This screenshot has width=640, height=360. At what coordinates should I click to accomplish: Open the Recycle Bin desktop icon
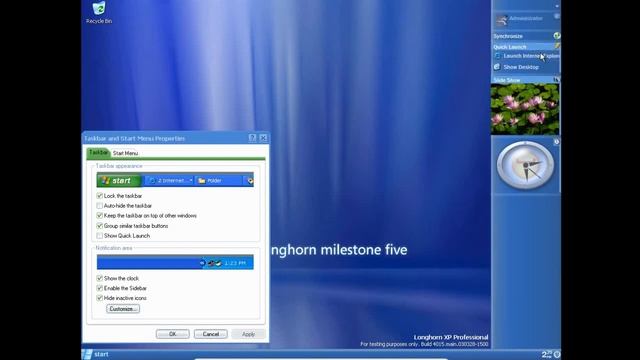click(99, 12)
